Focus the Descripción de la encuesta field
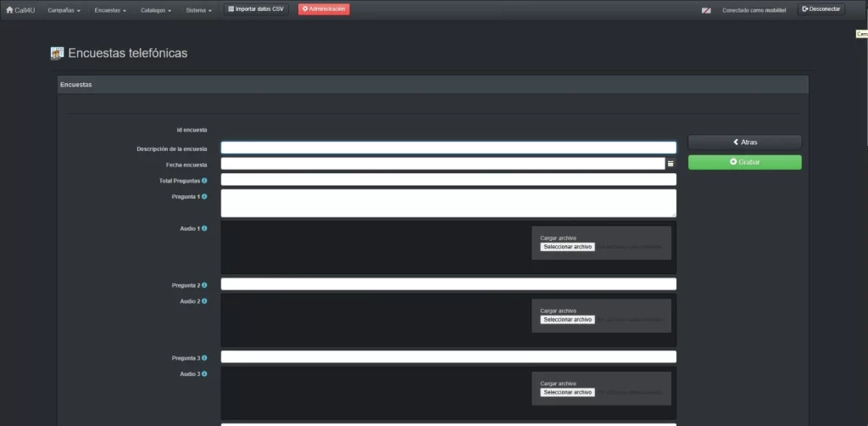The width and height of the screenshot is (868, 426). tap(448, 148)
